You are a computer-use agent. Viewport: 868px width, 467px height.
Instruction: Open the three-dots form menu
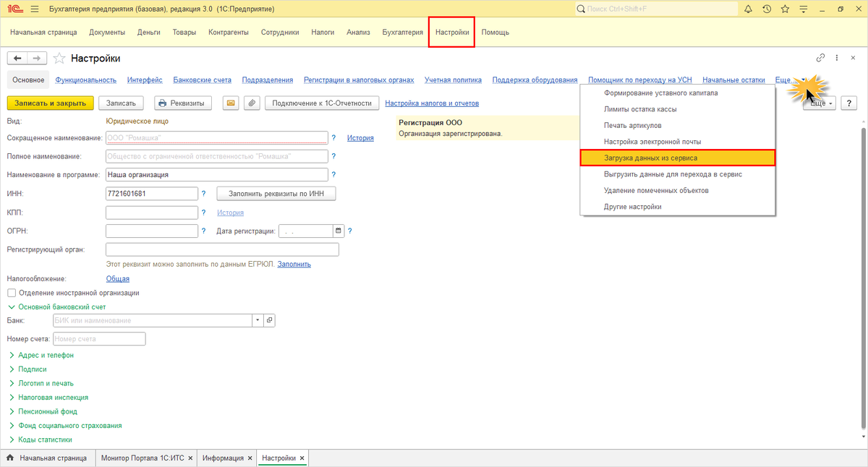click(837, 58)
